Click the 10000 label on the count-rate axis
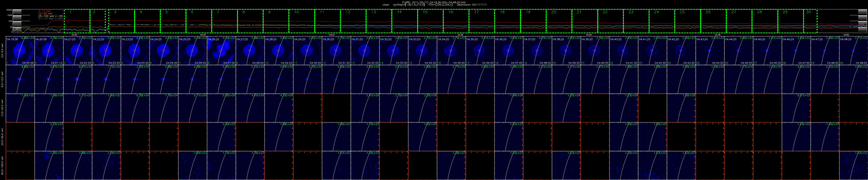Viewport: 868px width, 180px height. pos(9,10)
